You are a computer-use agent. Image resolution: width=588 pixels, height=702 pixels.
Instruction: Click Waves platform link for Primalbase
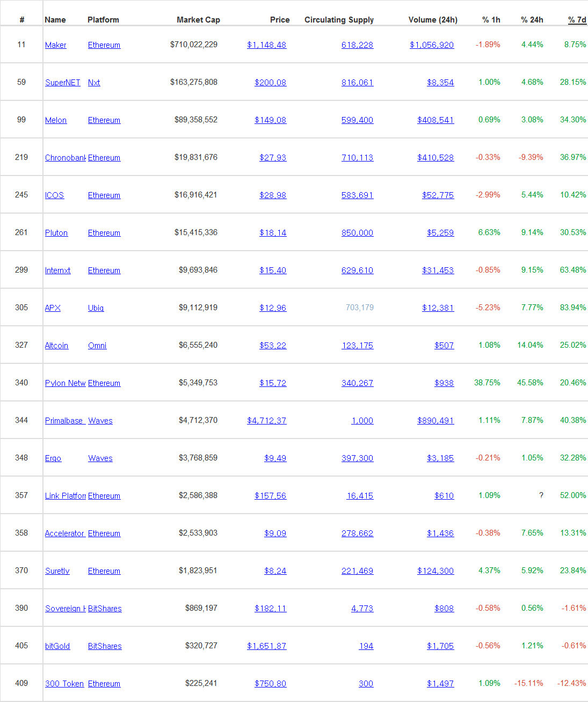(x=100, y=421)
